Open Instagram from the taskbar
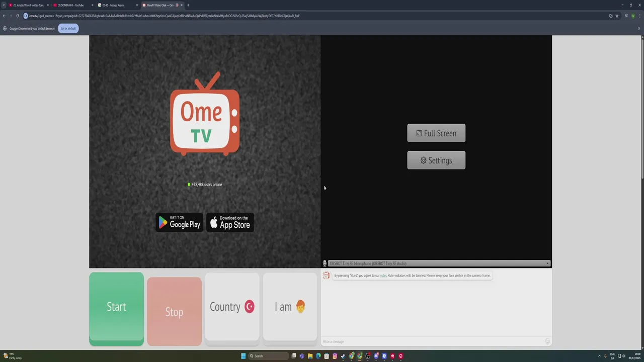This screenshot has width=644, height=362. point(335,356)
